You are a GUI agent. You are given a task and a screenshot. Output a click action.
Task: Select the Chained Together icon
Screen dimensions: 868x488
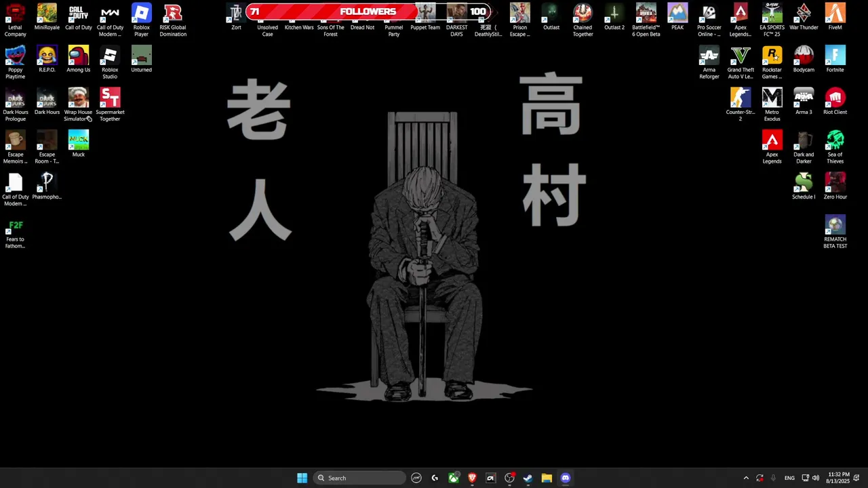583,20
